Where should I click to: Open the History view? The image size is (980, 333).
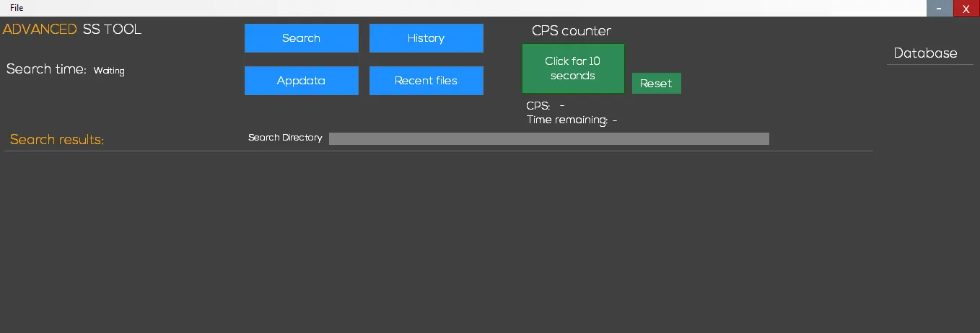tap(426, 38)
